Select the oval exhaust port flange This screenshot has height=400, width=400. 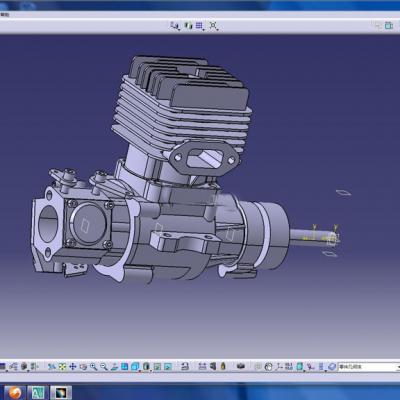pos(204,159)
